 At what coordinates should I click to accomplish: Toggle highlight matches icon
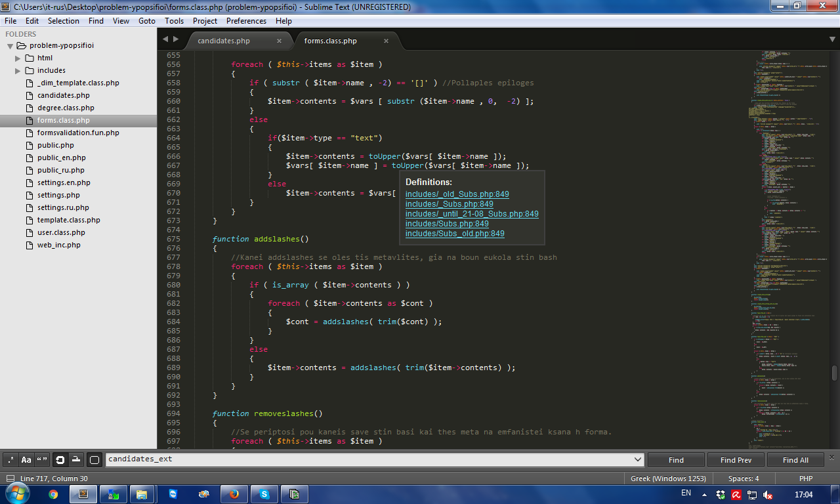click(x=94, y=459)
